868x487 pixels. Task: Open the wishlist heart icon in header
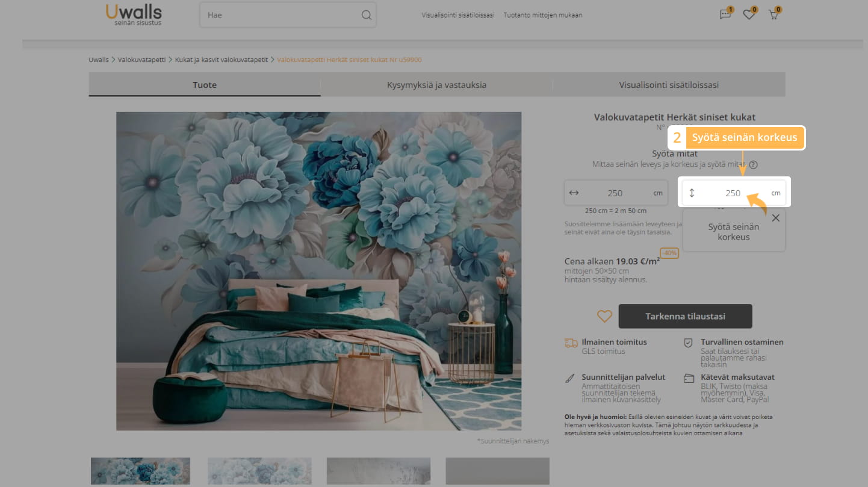pyautogui.click(x=749, y=14)
